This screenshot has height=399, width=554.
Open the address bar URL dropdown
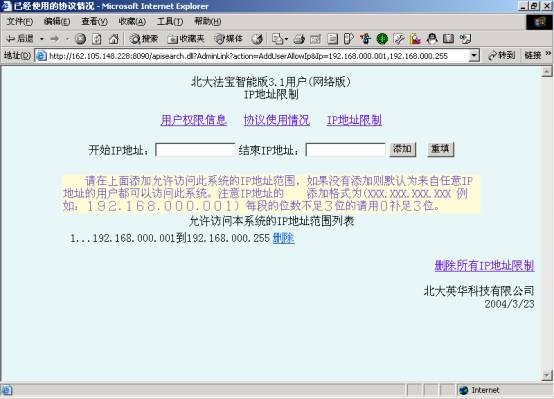[x=474, y=55]
